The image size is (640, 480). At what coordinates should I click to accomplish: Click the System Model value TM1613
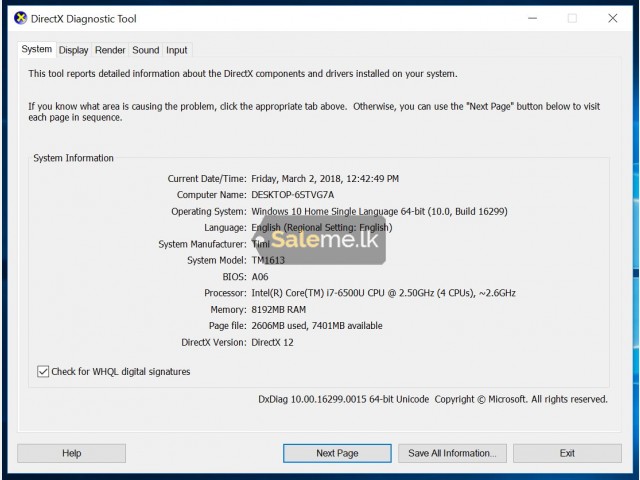(268, 260)
